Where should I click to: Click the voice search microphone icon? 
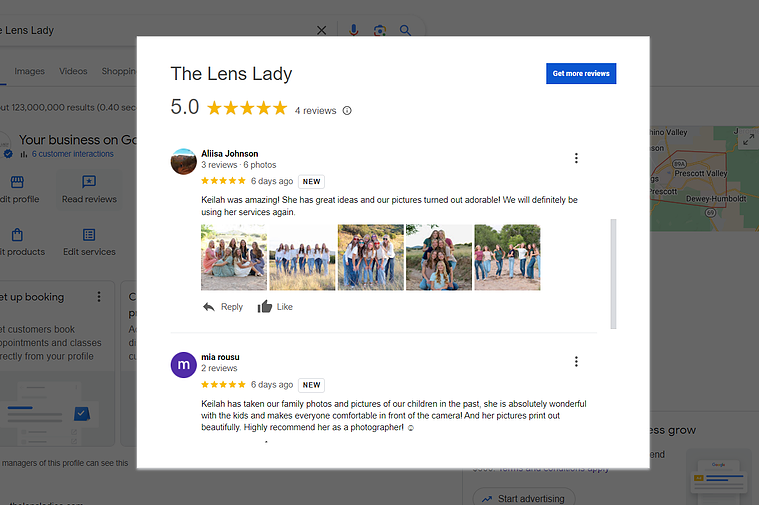pos(354,30)
